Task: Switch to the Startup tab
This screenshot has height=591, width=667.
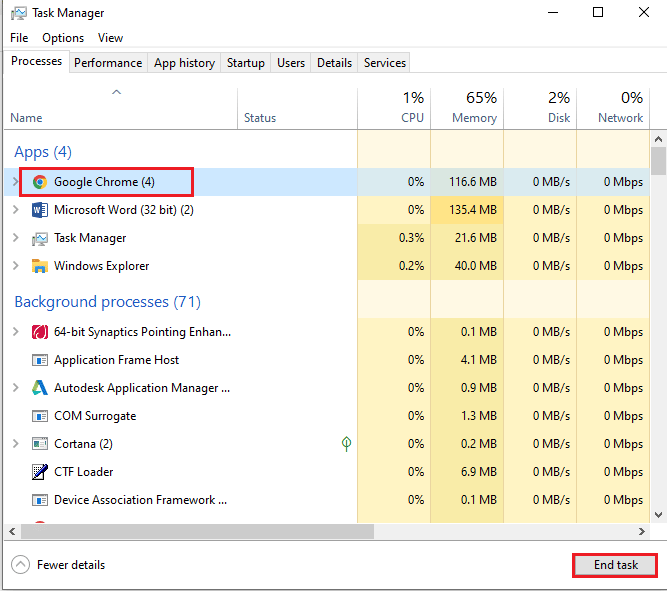Action: tap(245, 63)
